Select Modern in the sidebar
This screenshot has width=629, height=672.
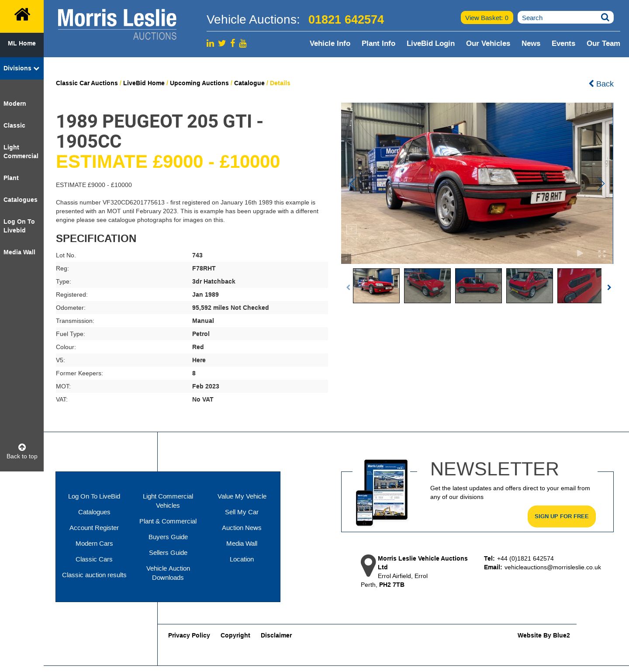(15, 104)
